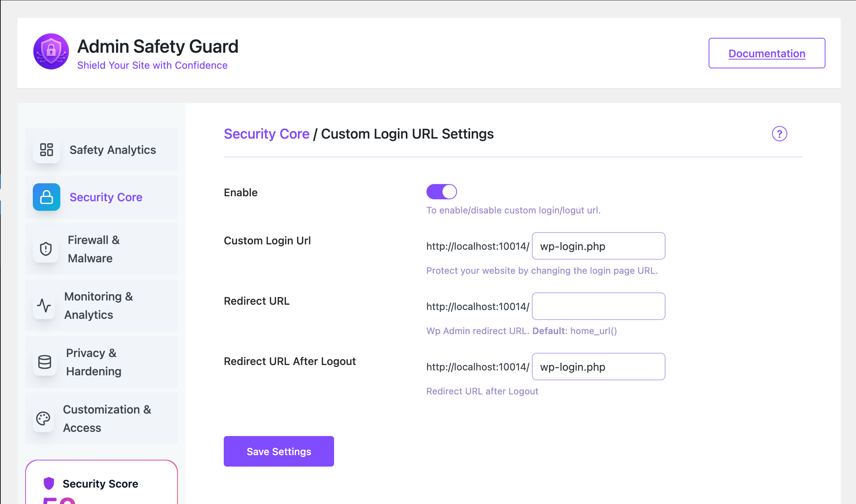Click the Admin Safety Guard shield logo
The height and width of the screenshot is (504, 856).
click(x=51, y=52)
